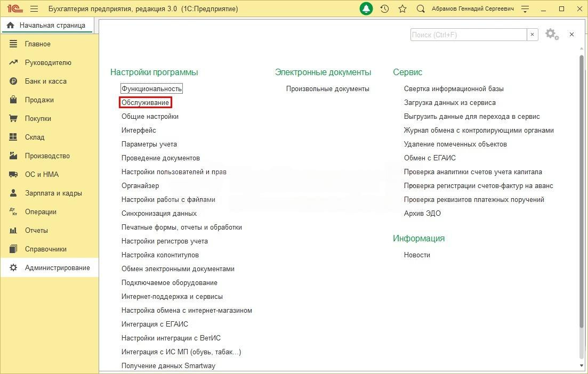The height and width of the screenshot is (374, 588).
Task: Click the Производство factory icon
Action: pyautogui.click(x=13, y=156)
